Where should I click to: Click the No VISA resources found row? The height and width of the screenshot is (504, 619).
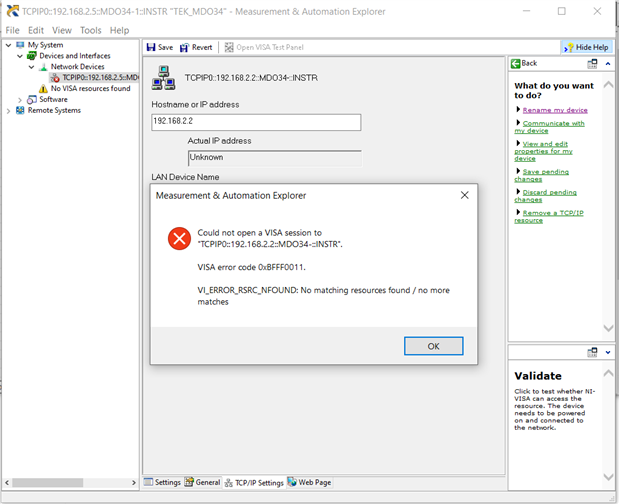point(84,88)
